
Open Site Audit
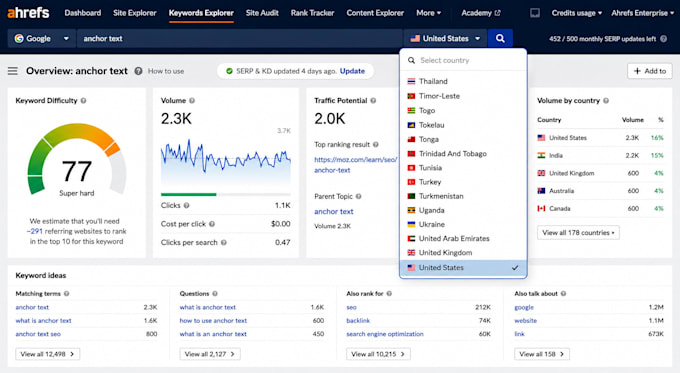(x=262, y=13)
